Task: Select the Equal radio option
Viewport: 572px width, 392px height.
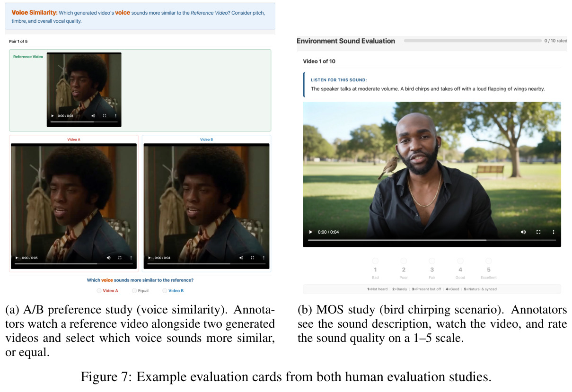Action: tap(134, 291)
